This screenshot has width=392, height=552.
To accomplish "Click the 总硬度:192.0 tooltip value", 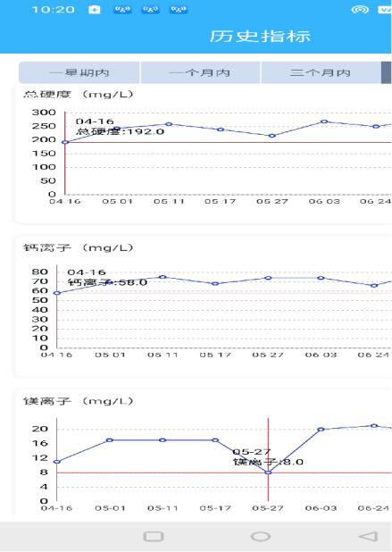I will pos(121,131).
